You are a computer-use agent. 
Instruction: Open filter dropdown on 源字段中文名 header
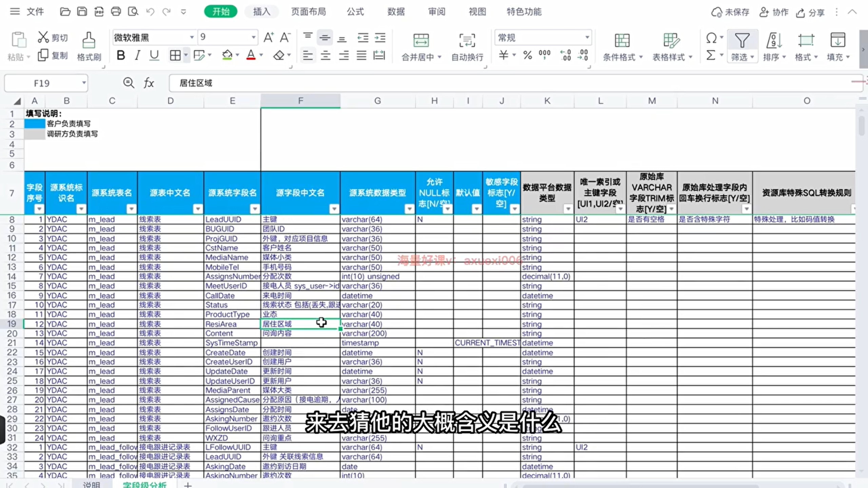click(334, 209)
